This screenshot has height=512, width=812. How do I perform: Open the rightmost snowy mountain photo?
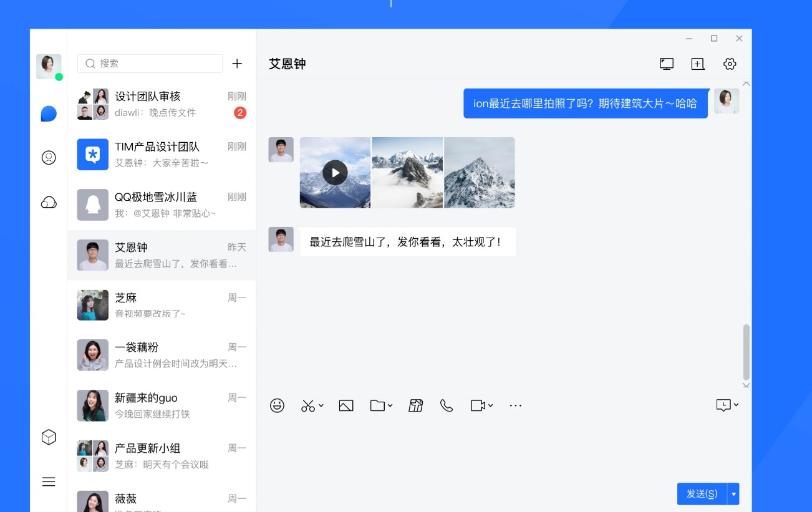pyautogui.click(x=480, y=173)
